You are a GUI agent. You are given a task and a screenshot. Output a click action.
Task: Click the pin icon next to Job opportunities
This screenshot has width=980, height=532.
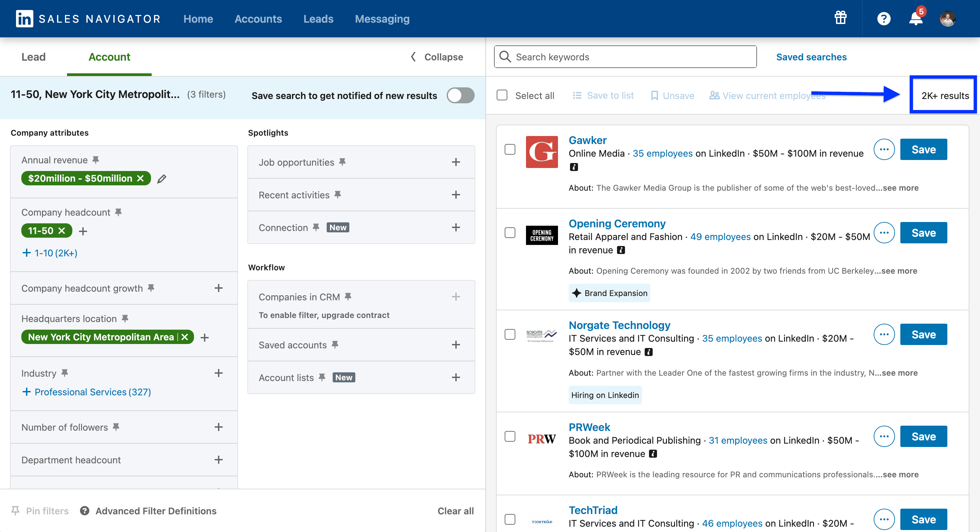342,162
